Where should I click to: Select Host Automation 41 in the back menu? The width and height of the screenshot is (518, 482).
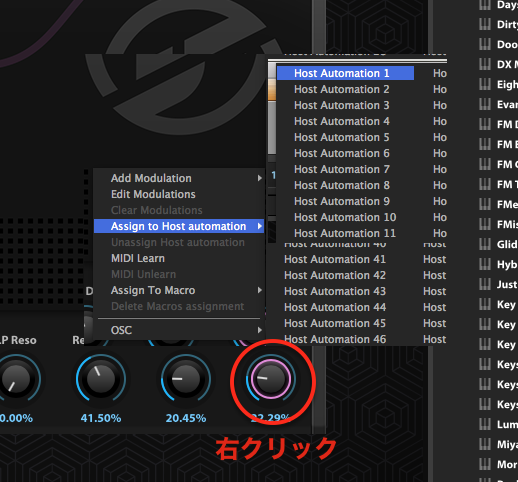pos(335,259)
